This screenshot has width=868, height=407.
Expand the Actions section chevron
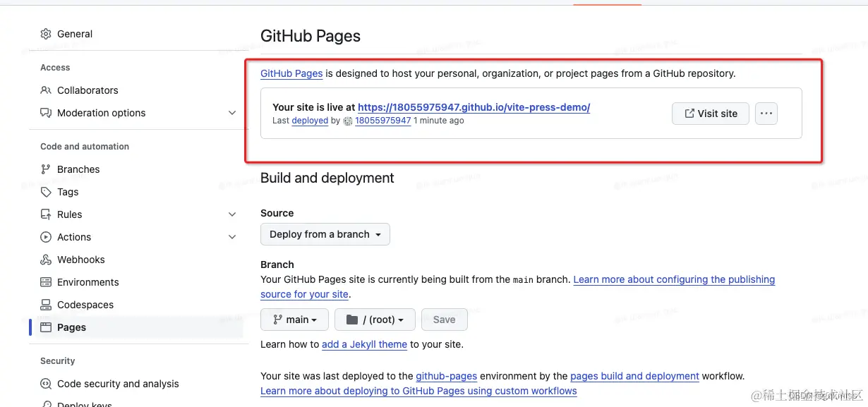[x=232, y=237]
